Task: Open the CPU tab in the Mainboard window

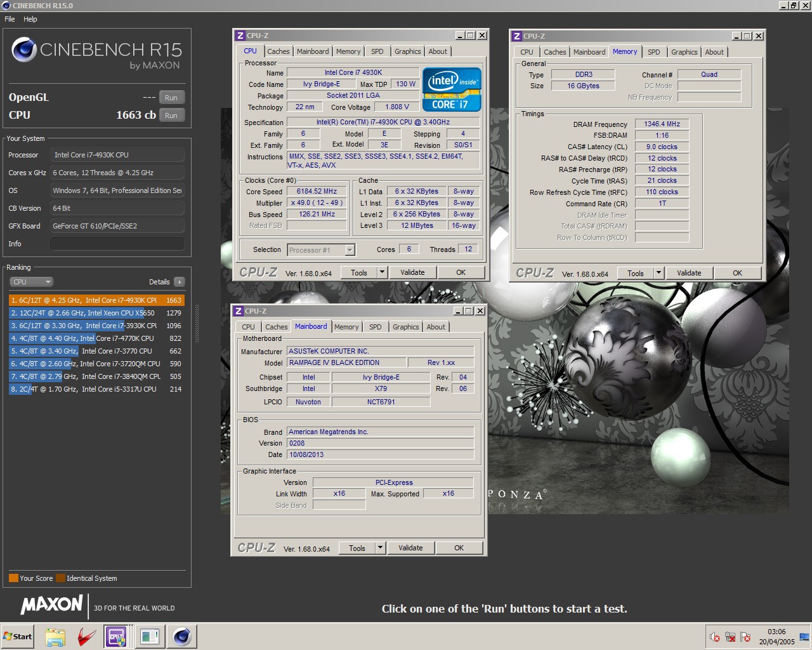Action: coord(249,327)
